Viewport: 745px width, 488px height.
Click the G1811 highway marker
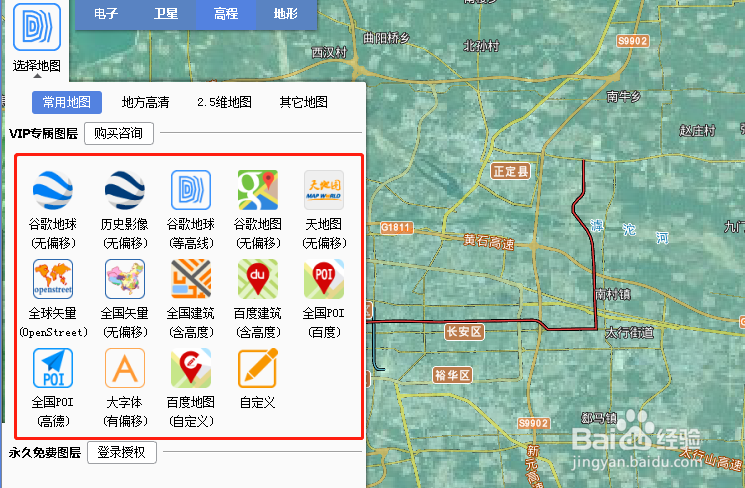coord(396,228)
